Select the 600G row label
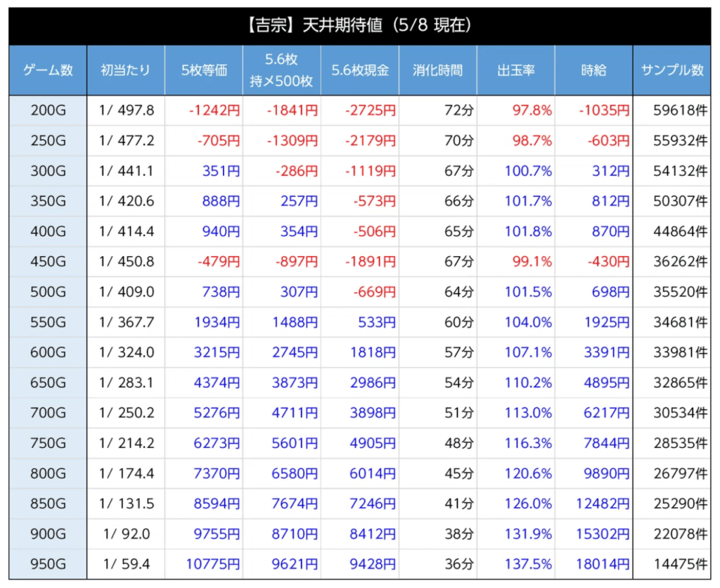The width and height of the screenshot is (720, 588). (49, 352)
